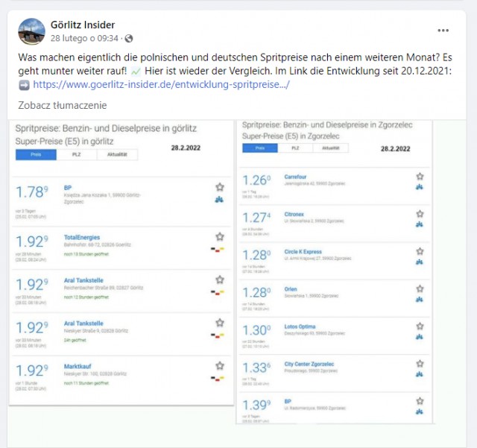Select the PLZ tab in görlitz panel

[77, 154]
